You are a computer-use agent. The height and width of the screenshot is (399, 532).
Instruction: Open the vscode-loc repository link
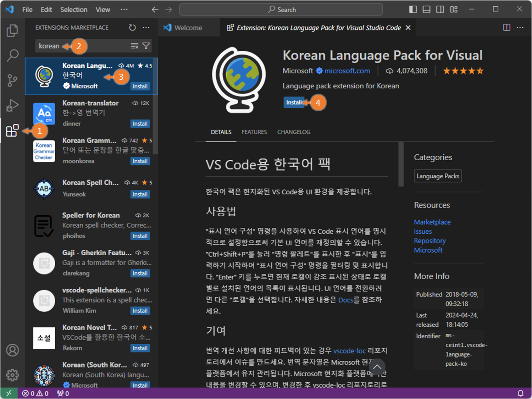349,351
